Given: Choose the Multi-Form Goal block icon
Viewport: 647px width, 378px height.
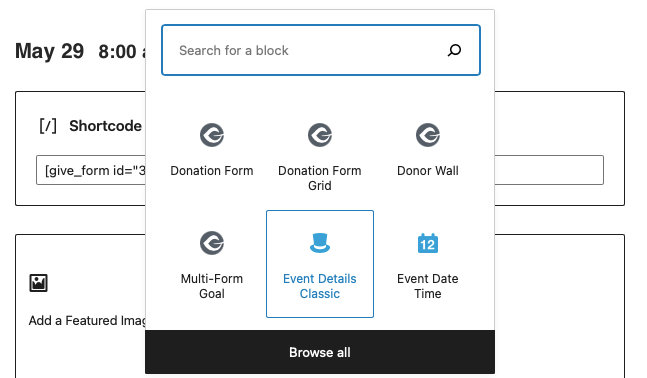Looking at the screenshot, I should pos(212,243).
